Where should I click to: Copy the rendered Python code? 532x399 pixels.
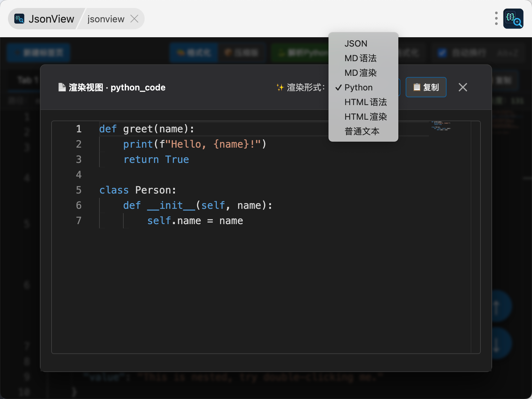pos(426,87)
